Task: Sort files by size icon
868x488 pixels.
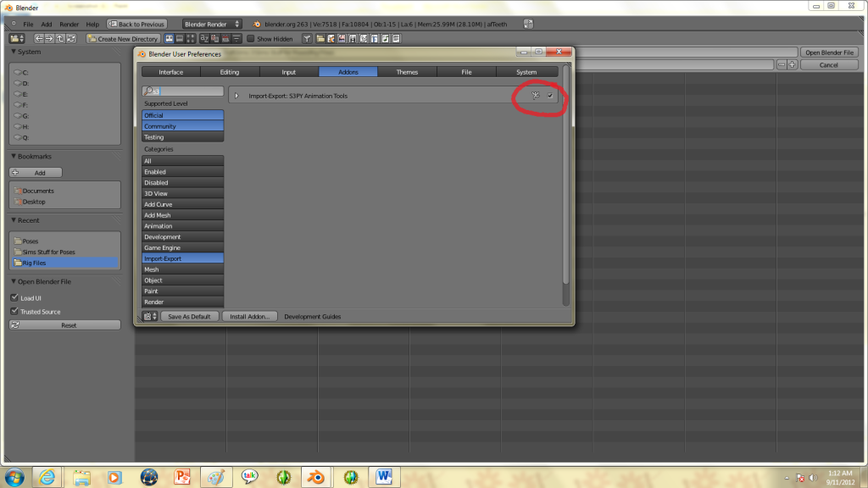Action: coord(236,39)
